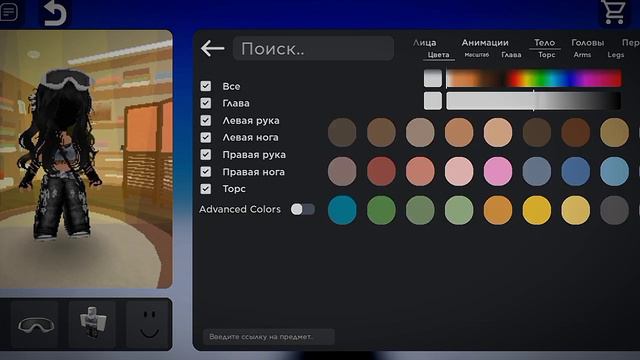
Task: Click the item link input field
Action: (269, 337)
